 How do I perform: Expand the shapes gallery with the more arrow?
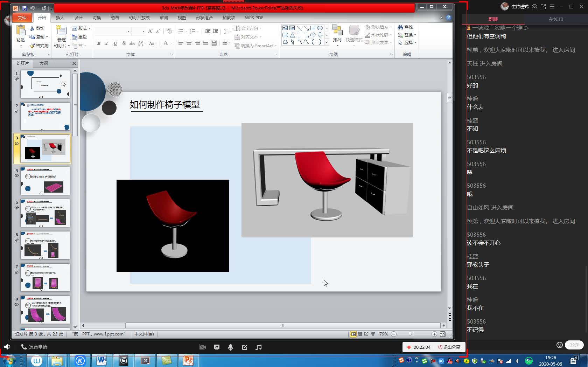pos(326,43)
